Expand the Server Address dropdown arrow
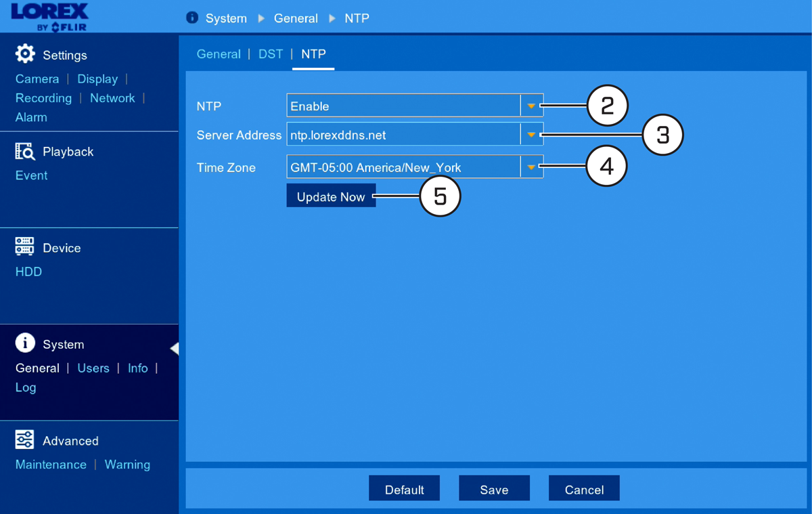812x514 pixels. [x=531, y=135]
